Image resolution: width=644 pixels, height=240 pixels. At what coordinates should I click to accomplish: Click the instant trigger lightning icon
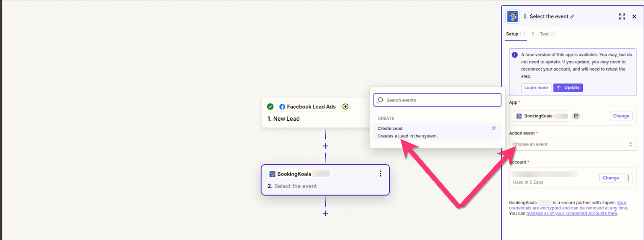[x=345, y=107]
